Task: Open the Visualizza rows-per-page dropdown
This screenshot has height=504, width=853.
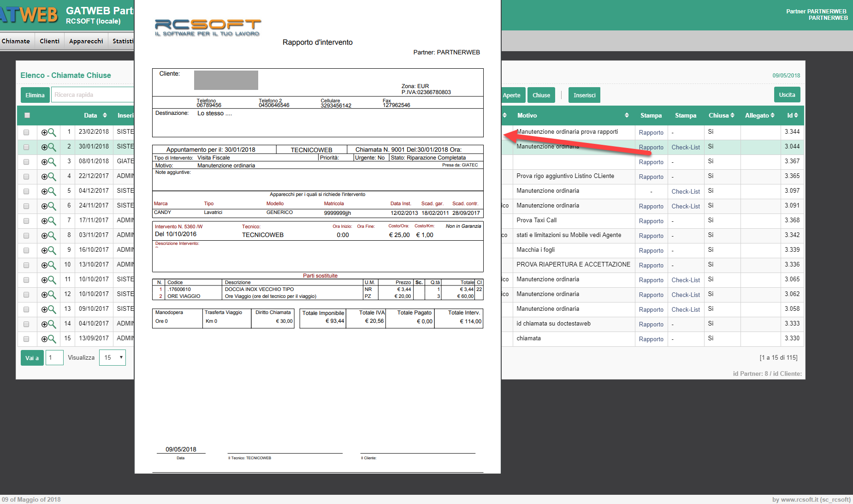Action: (113, 357)
